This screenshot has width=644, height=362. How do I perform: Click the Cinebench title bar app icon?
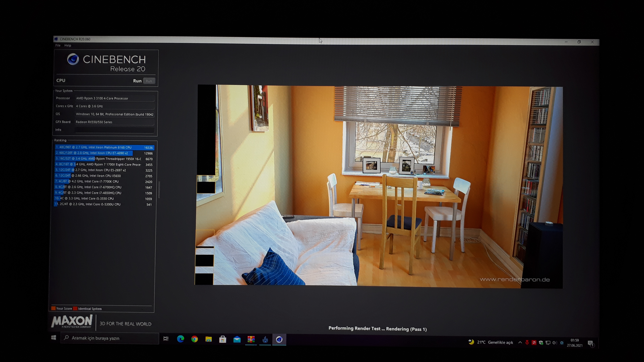[56, 39]
